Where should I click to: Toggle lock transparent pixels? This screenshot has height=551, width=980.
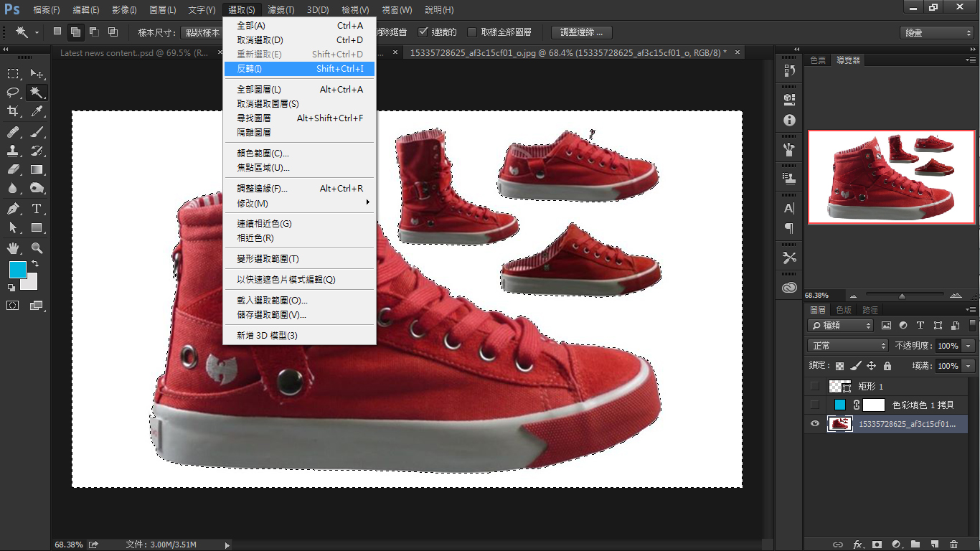pos(840,366)
